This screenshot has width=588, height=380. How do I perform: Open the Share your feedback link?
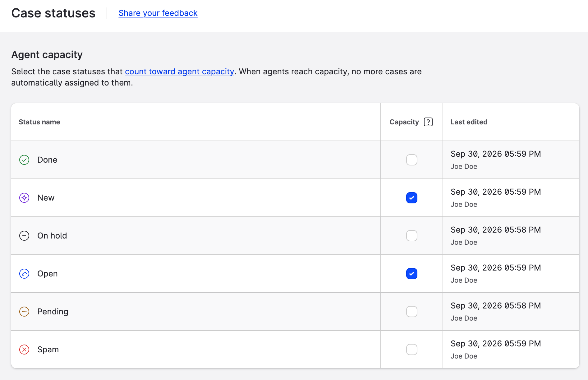pyautogui.click(x=158, y=13)
